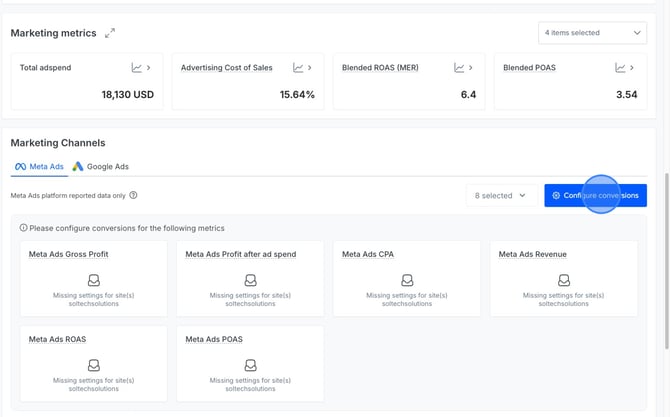Screen dimensions: 670x417
Task: Open the 8 selected metrics dropdown
Action: click(500, 196)
